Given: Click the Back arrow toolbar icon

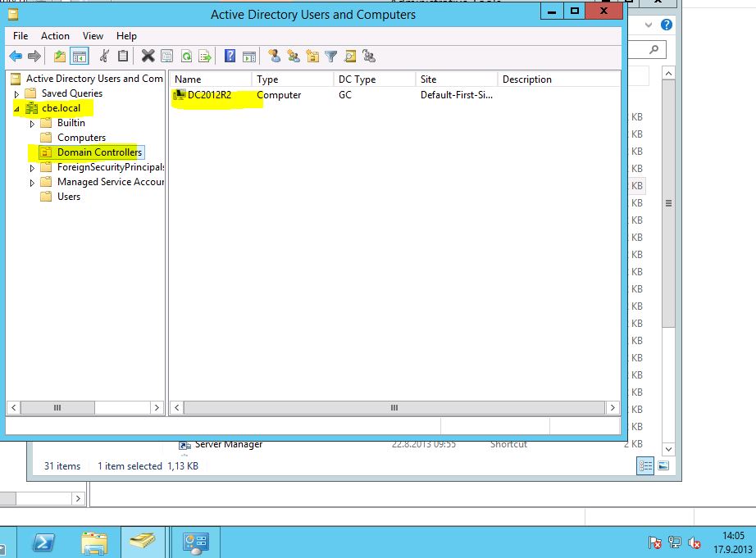Looking at the screenshot, I should click(x=16, y=57).
